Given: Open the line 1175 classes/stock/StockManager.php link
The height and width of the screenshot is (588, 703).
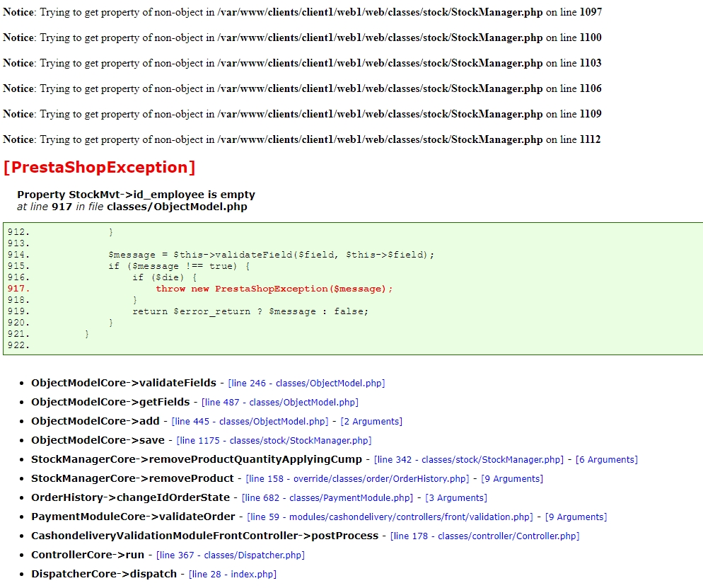Looking at the screenshot, I should [x=274, y=441].
